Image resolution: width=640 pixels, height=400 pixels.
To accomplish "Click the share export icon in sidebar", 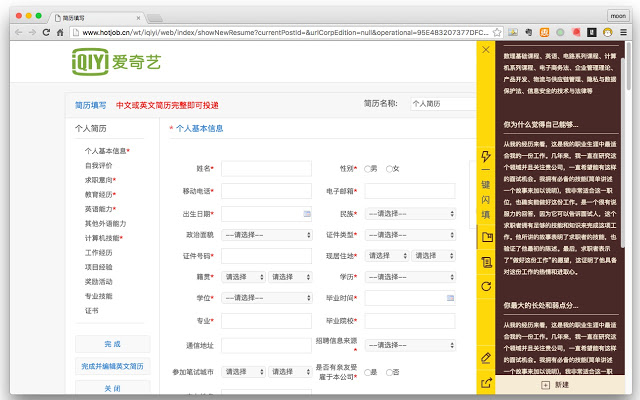I will click(486, 383).
